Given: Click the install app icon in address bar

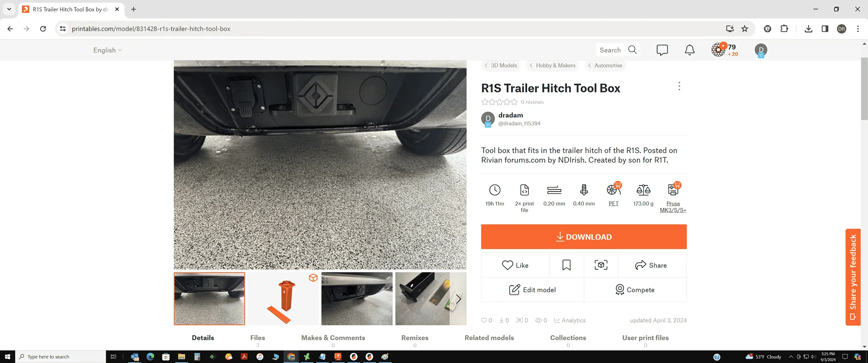Looking at the screenshot, I should (x=730, y=28).
